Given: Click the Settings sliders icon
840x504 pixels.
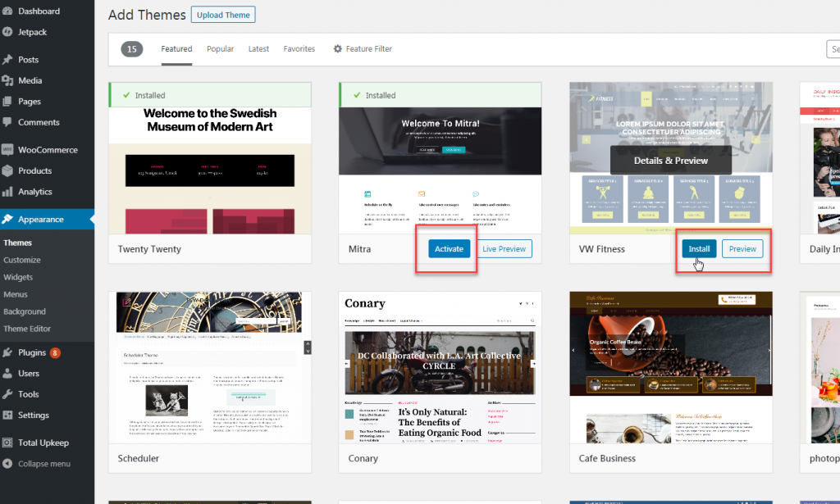Looking at the screenshot, I should click(7, 415).
